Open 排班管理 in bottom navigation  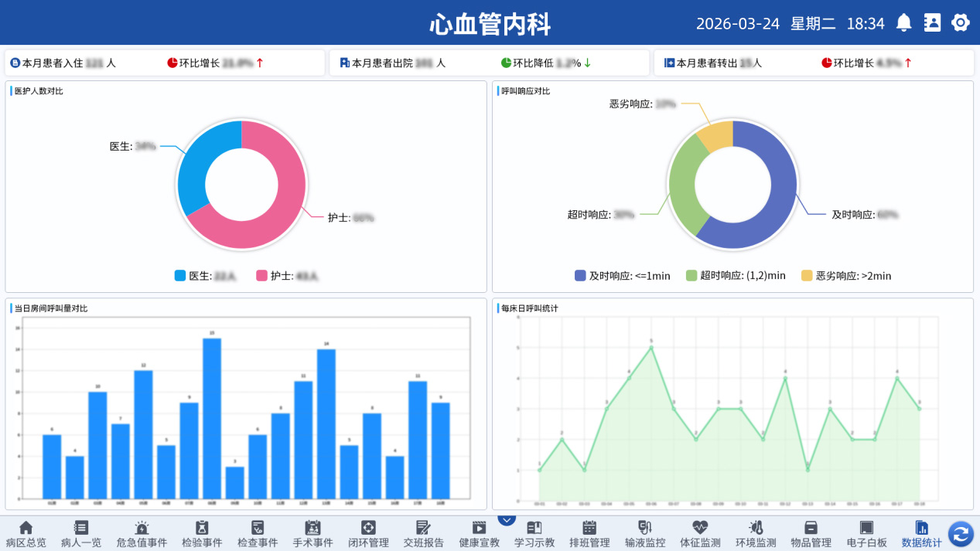tap(589, 534)
